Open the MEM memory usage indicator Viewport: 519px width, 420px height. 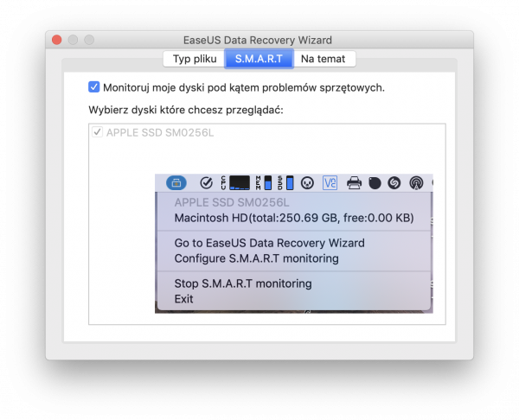(264, 183)
